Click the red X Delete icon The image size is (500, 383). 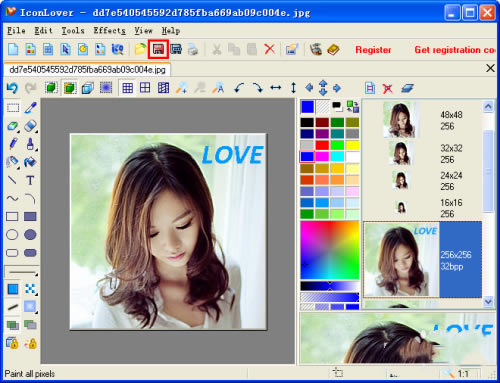click(x=269, y=49)
